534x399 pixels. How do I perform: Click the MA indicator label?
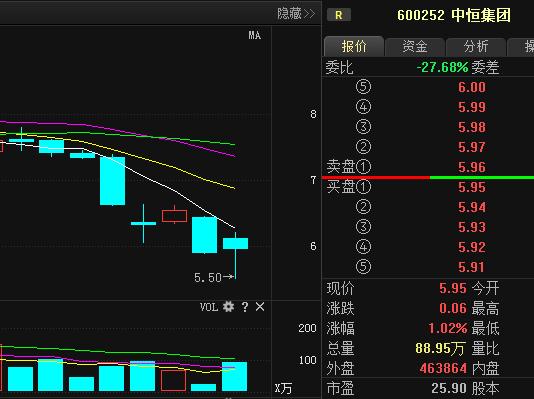click(x=254, y=35)
